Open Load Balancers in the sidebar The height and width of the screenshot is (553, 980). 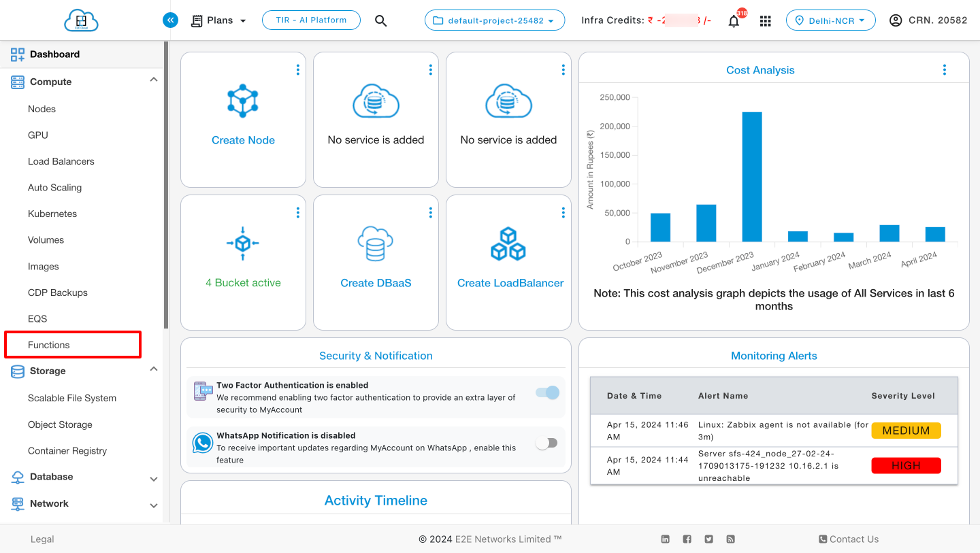click(x=61, y=162)
